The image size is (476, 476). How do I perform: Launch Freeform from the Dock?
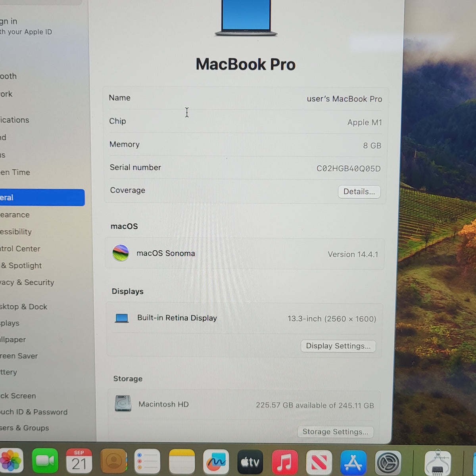click(x=216, y=462)
